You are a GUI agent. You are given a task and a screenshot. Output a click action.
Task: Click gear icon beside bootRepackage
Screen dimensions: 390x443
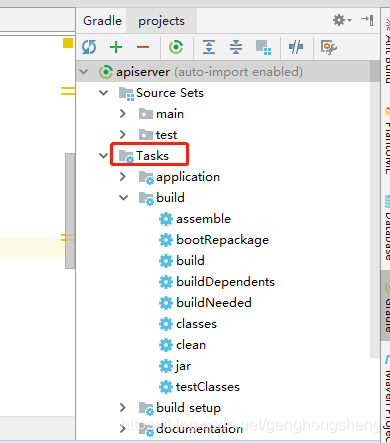tap(166, 240)
